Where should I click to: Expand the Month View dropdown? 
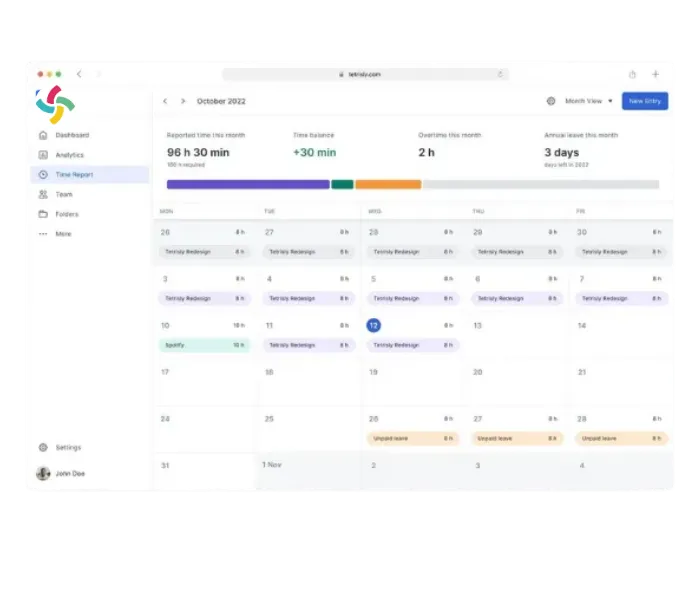point(589,101)
